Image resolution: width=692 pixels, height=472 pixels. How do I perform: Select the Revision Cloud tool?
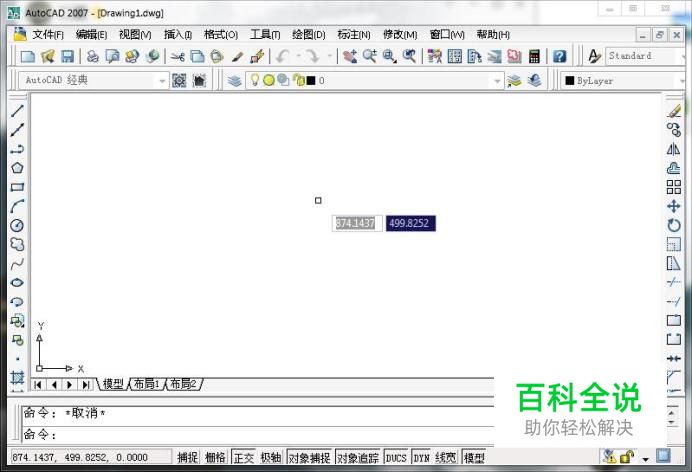17,244
